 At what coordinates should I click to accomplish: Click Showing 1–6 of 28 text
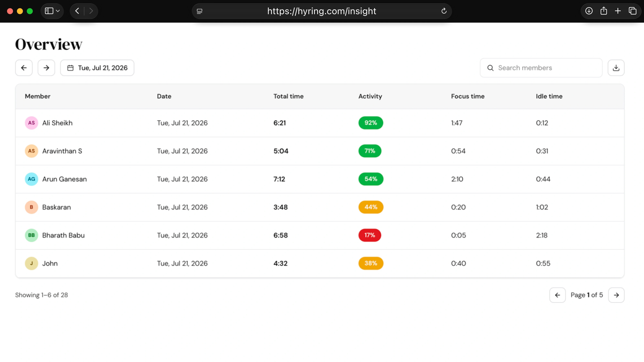tap(41, 295)
